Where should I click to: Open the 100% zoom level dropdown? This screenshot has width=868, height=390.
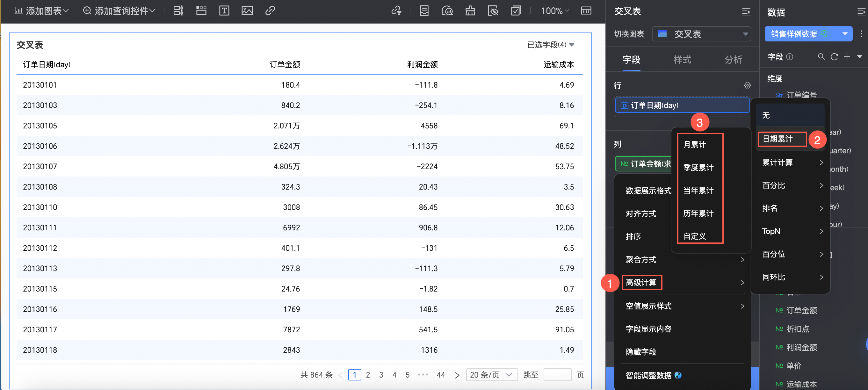[555, 11]
